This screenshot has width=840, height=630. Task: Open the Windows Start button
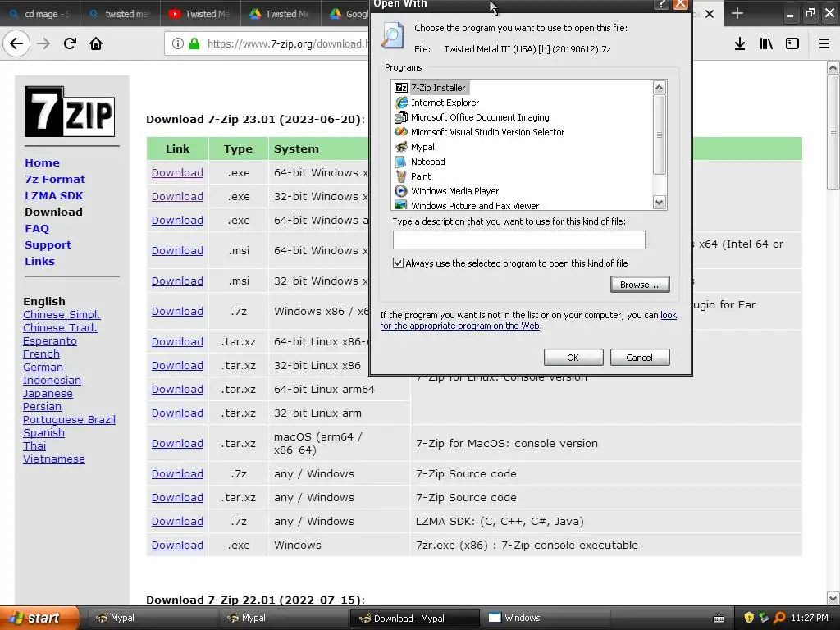39,618
